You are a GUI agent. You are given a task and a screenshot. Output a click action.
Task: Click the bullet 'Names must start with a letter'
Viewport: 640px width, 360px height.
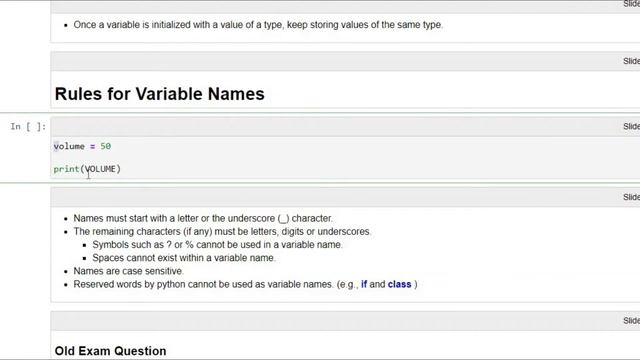(x=203, y=218)
